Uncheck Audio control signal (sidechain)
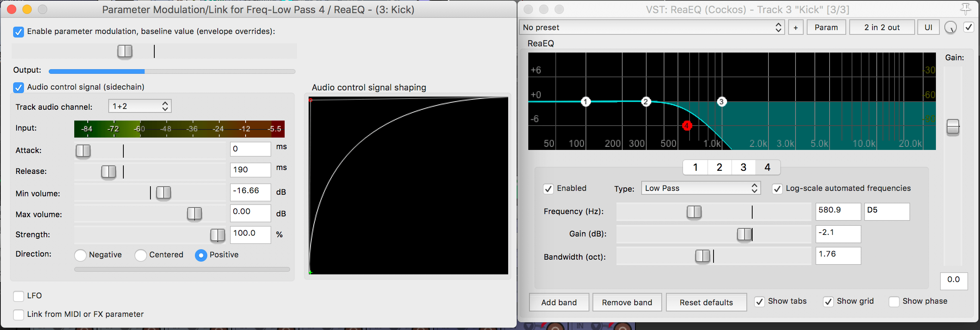Viewport: 980px width, 330px height. [19, 87]
